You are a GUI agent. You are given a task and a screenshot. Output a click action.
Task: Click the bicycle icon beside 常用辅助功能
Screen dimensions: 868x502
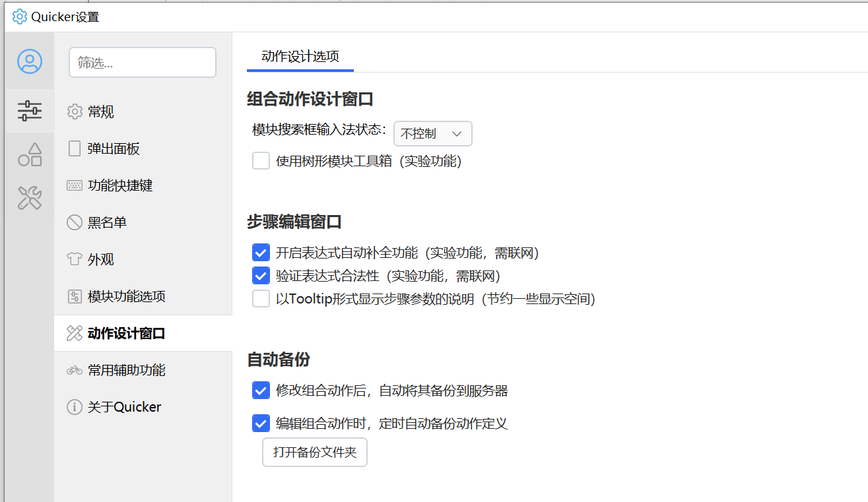(x=75, y=370)
